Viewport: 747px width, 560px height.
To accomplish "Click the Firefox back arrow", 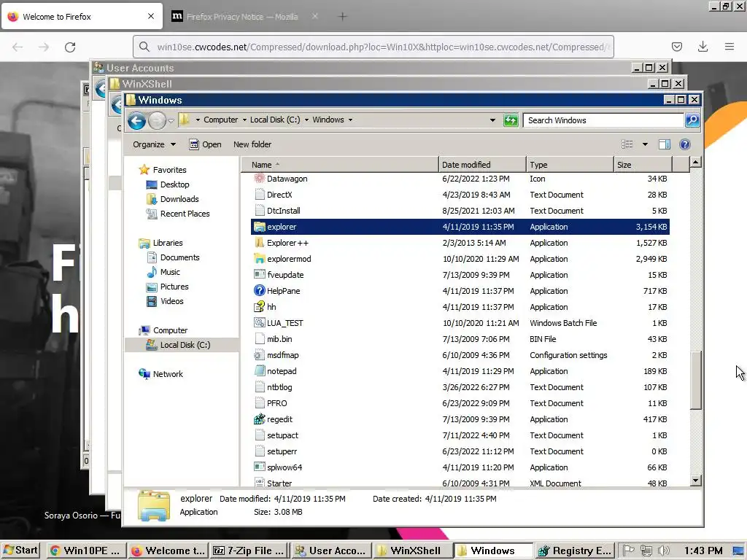I will [x=18, y=47].
